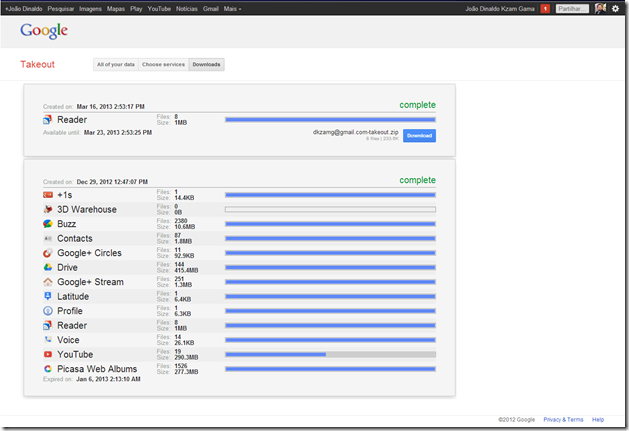The width and height of the screenshot is (629, 431).
Task: Click the Buzz size value 10.6MB
Action: point(185,227)
